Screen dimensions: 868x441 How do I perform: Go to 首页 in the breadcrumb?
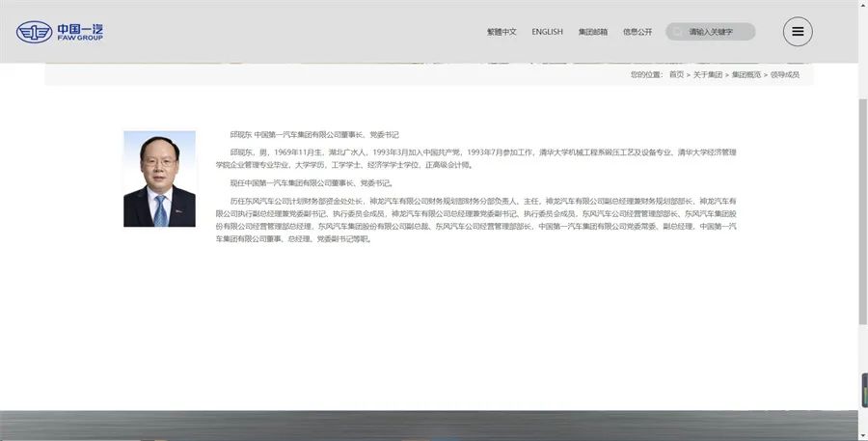(x=676, y=74)
